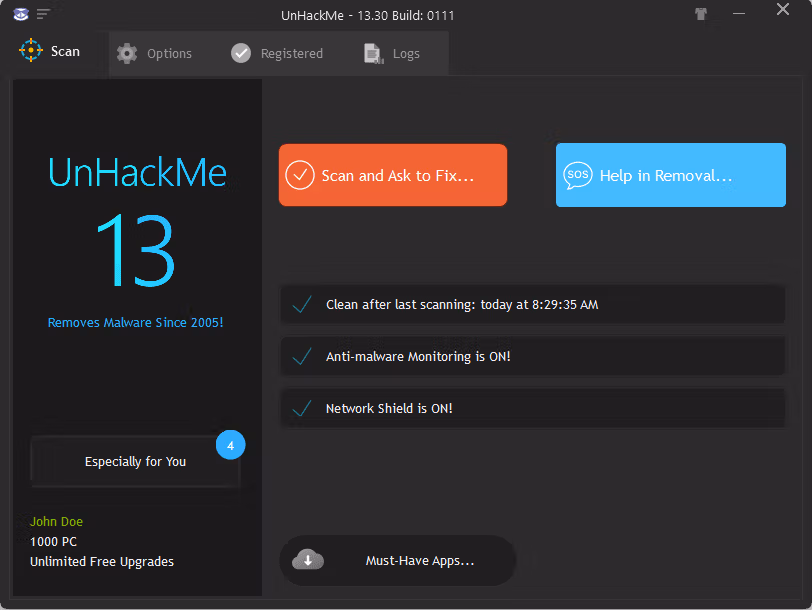Open Must-Have Apps
The width and height of the screenshot is (812, 610).
click(397, 560)
